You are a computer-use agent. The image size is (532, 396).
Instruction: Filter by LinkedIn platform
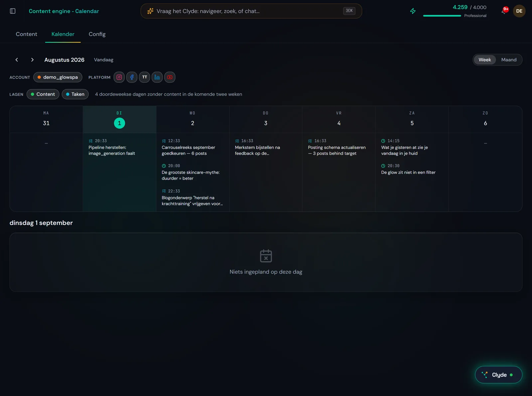157,77
